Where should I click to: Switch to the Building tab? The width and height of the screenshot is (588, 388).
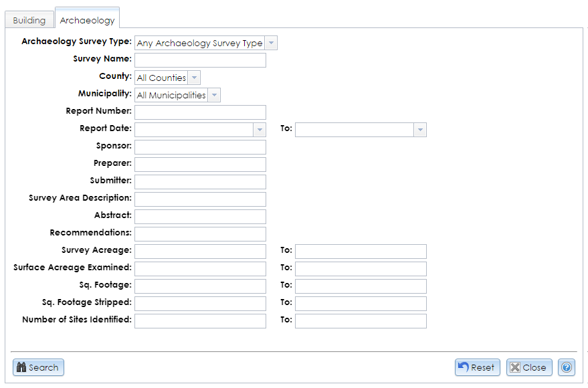click(x=29, y=20)
